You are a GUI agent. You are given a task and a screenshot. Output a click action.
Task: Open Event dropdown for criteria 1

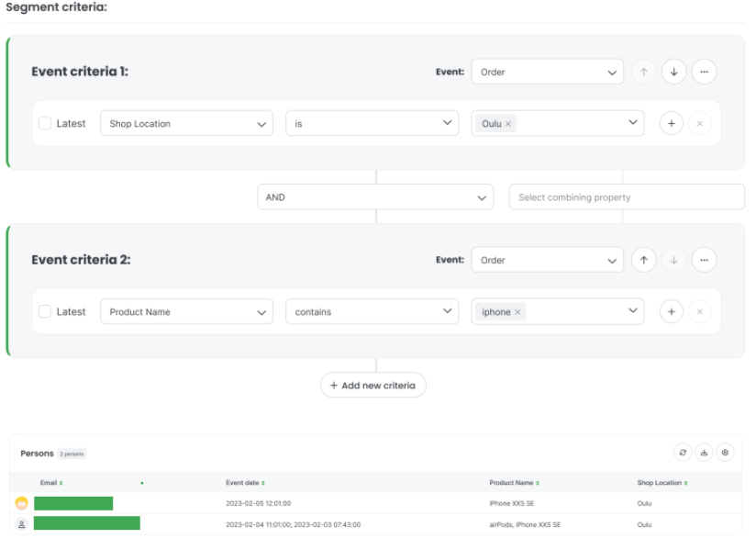pyautogui.click(x=547, y=72)
